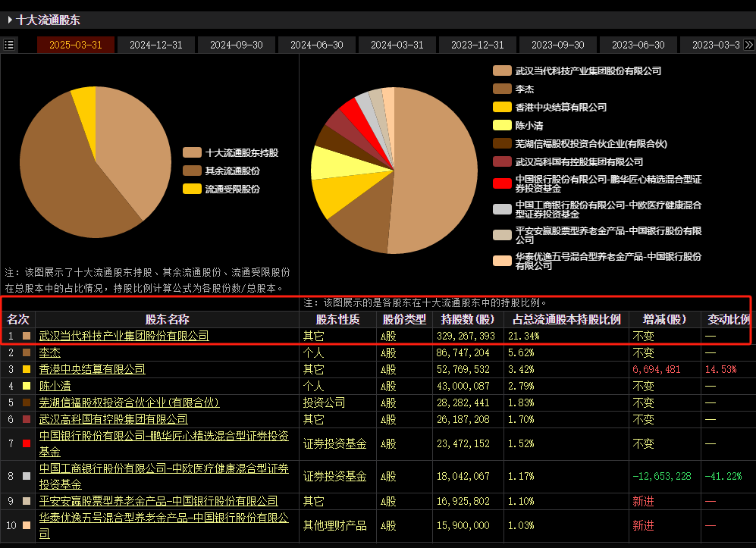
Task: Open the 武汉当代科技产业集团 shareholder link
Action: pyautogui.click(x=124, y=335)
